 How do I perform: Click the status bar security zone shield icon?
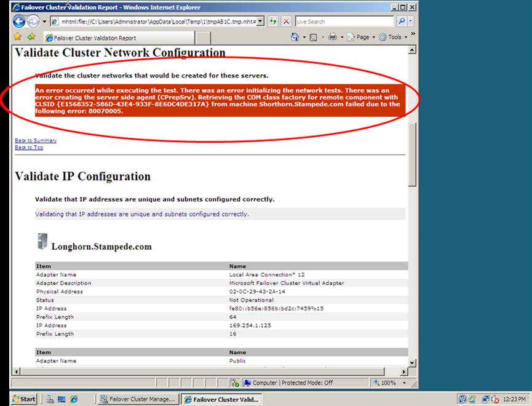[x=235, y=383]
